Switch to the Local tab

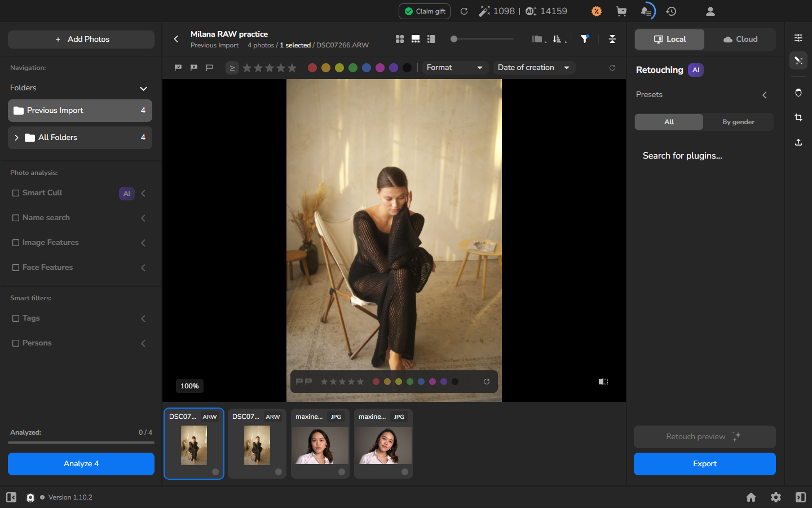(670, 40)
